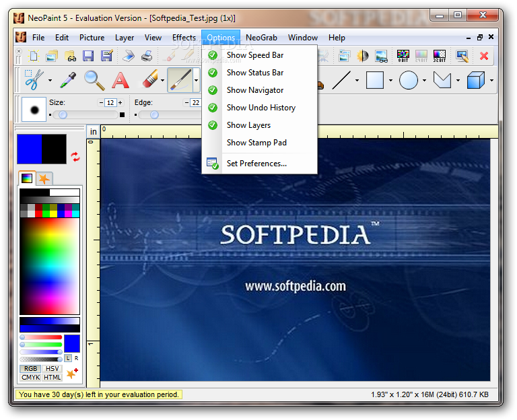The image size is (517, 420).
Task: Toggle Show Speed Bar option
Action: (259, 55)
